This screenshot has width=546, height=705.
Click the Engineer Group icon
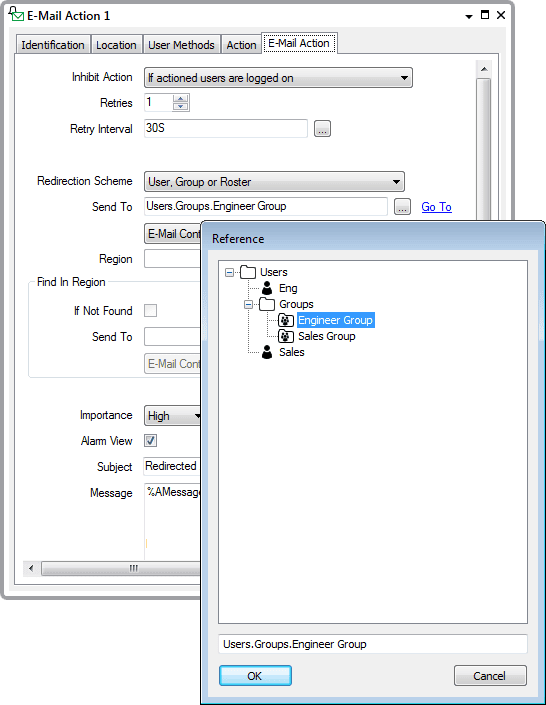tap(286, 320)
